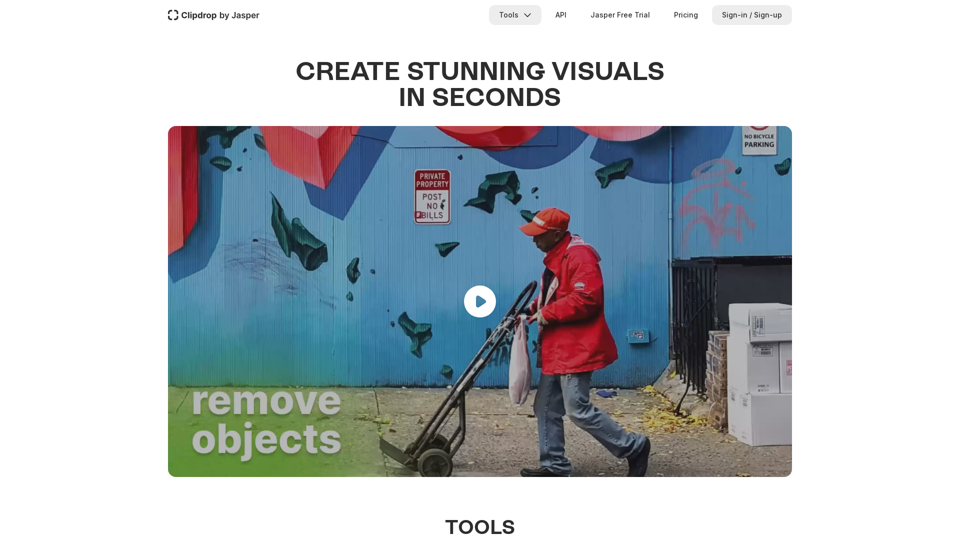The width and height of the screenshot is (960, 540).
Task: Play the remove objects demo video
Action: coord(480,301)
